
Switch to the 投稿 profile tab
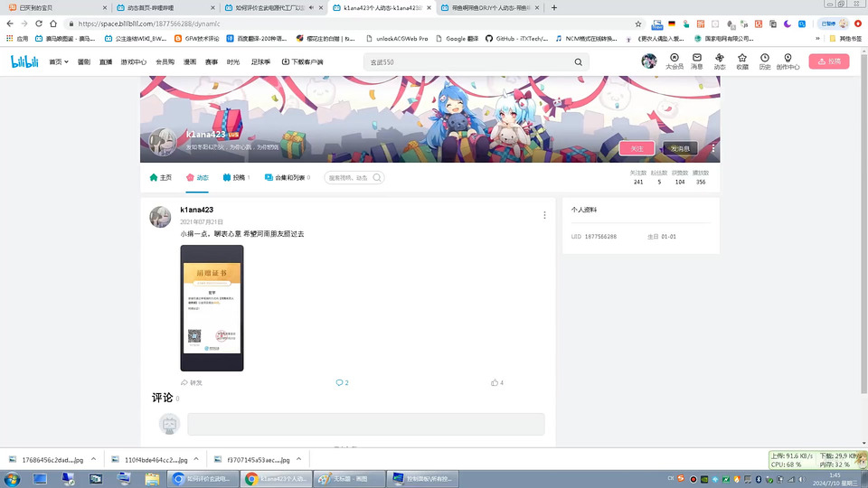coord(236,178)
